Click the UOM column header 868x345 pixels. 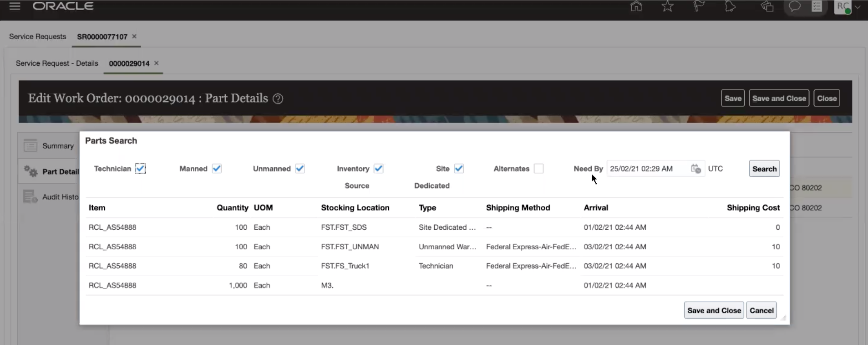[263, 208]
